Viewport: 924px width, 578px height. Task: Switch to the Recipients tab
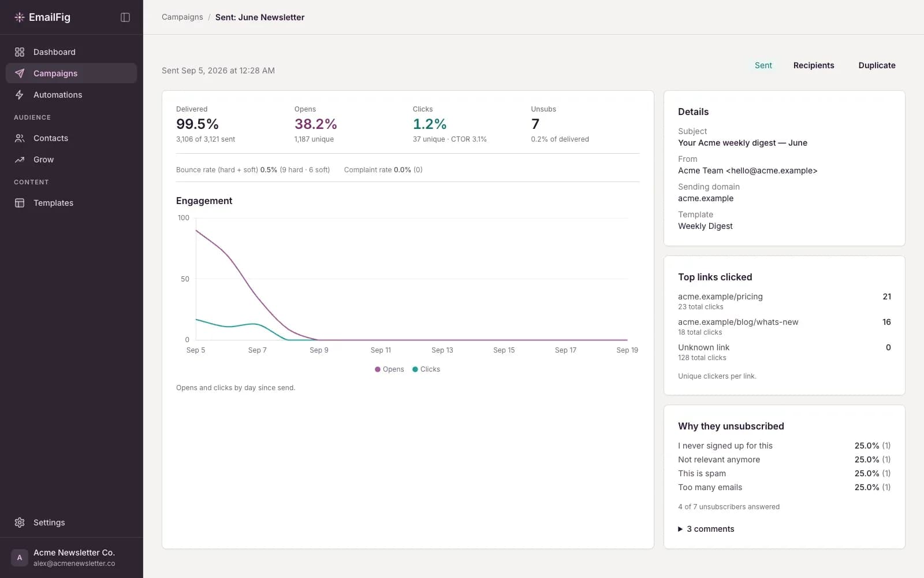[813, 65]
